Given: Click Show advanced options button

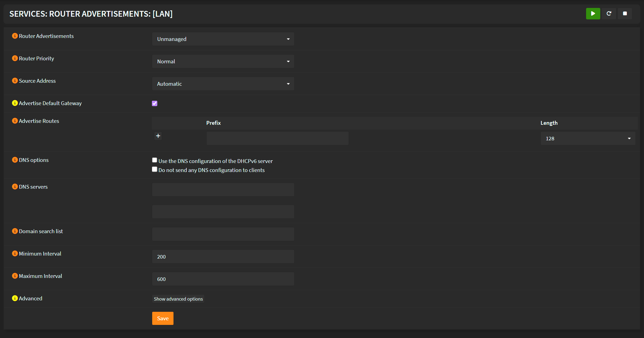Looking at the screenshot, I should 178,299.
